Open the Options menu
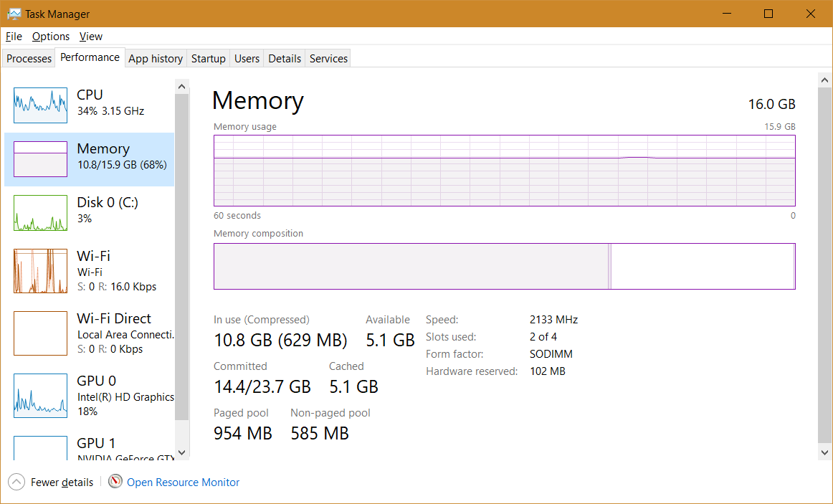Viewport: 833px width, 504px height. [x=51, y=37]
